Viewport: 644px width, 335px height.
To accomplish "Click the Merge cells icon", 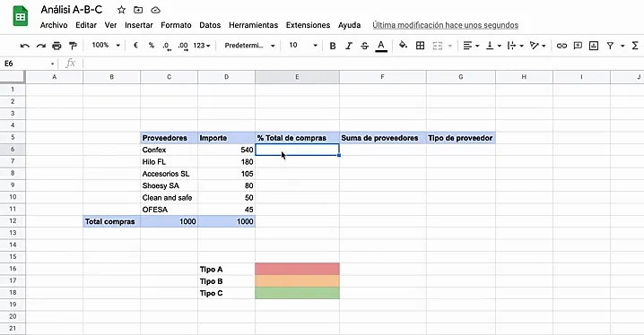I will pyautogui.click(x=438, y=46).
